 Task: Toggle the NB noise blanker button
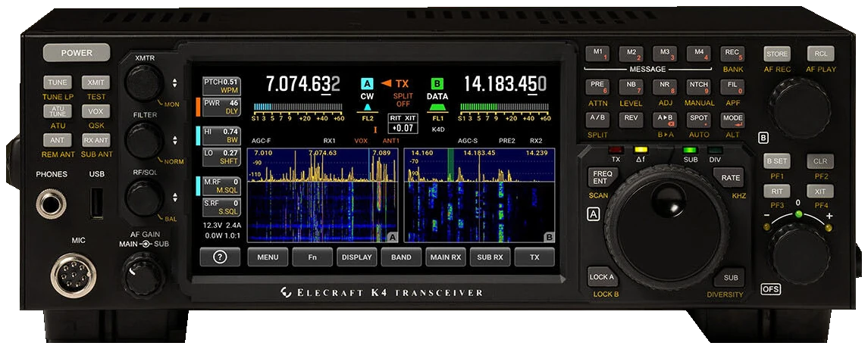(x=631, y=86)
